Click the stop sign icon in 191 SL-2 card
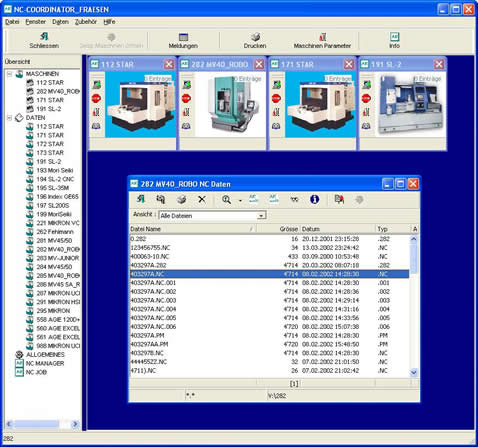Screen dimensions: 478x447 (366, 98)
